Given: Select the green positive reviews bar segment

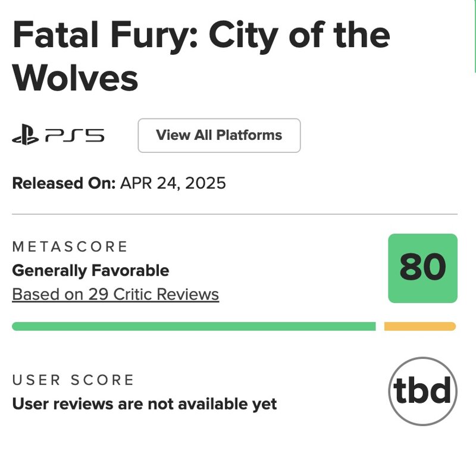Looking at the screenshot, I should (194, 326).
